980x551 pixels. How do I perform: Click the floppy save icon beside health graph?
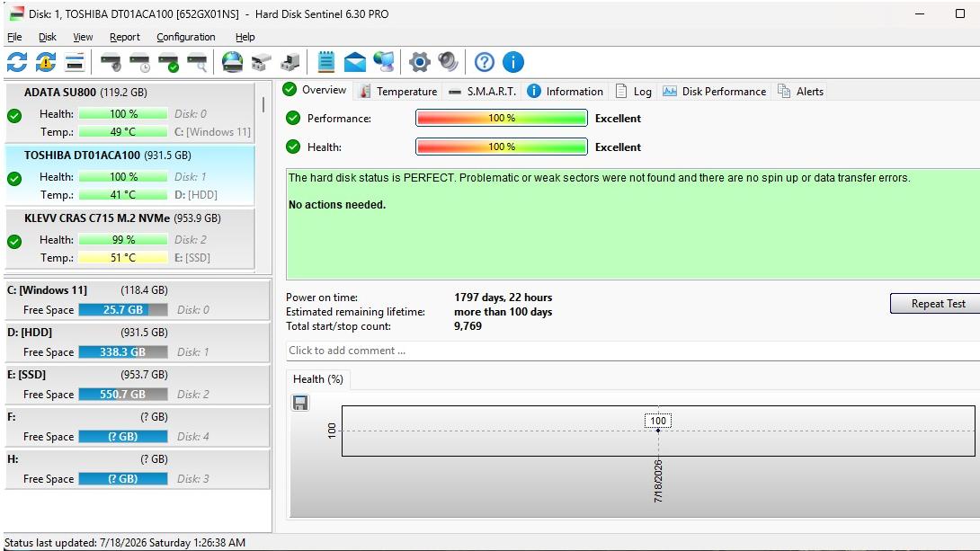300,403
